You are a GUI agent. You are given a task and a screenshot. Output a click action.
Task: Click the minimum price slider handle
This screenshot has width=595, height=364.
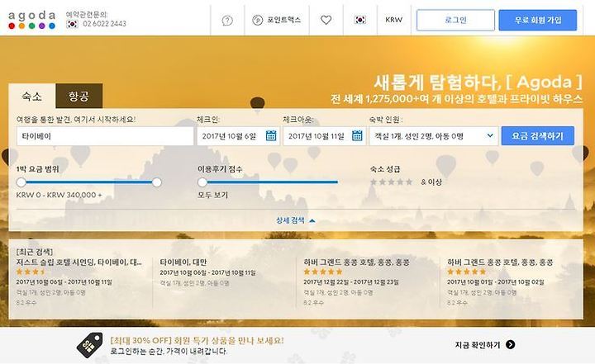point(21,182)
